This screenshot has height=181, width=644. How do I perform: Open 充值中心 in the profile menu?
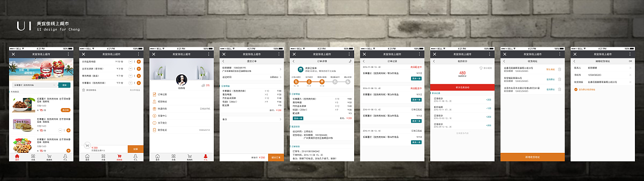coord(182,116)
